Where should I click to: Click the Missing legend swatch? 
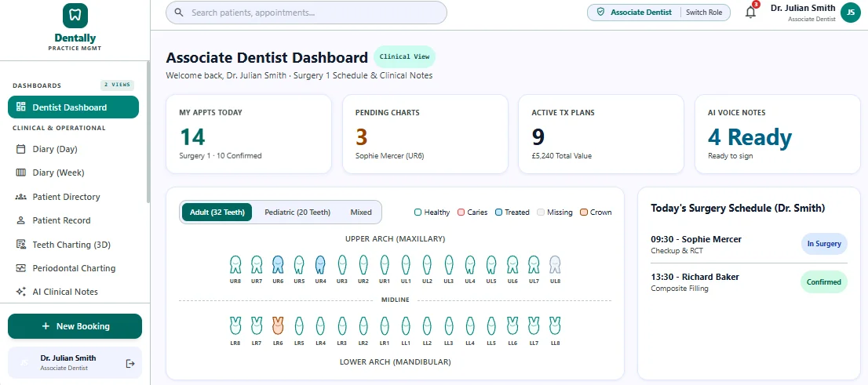(x=542, y=212)
